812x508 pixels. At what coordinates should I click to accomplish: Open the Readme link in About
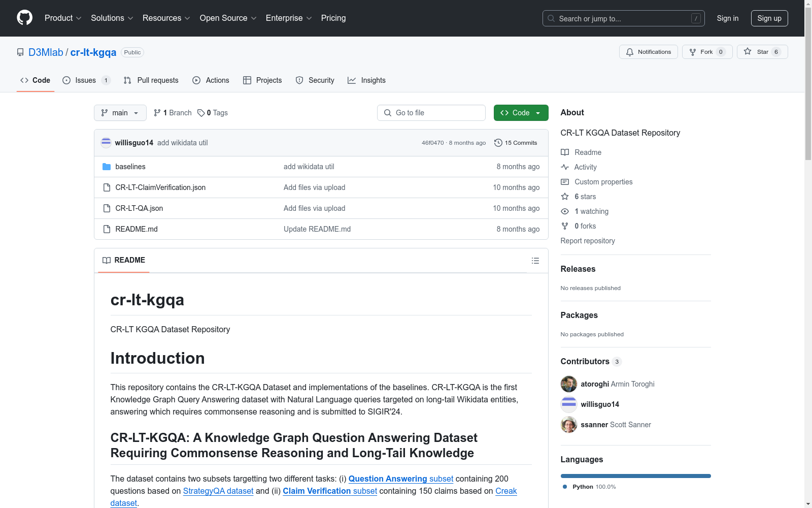[581, 152]
